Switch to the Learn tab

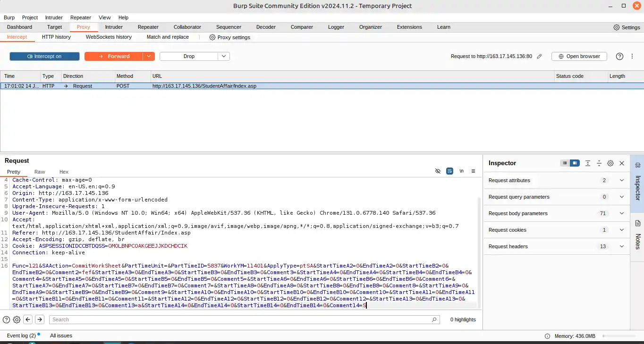coord(444,27)
